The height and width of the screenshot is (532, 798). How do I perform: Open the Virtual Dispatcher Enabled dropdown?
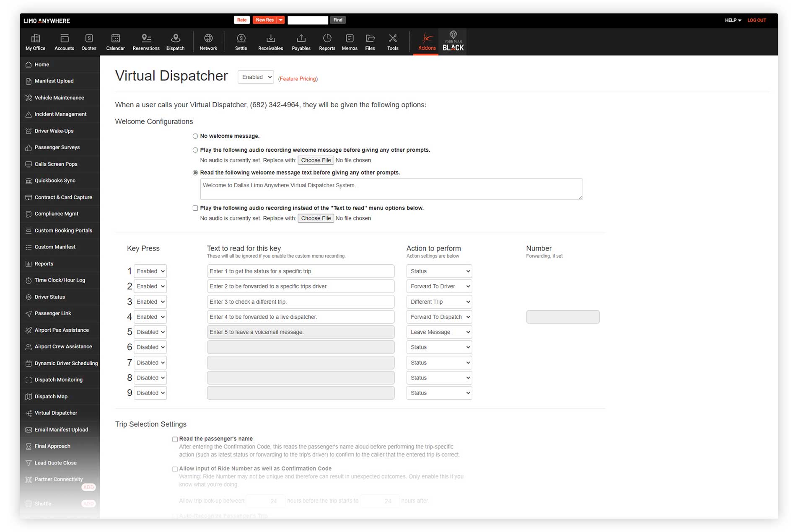(256, 77)
